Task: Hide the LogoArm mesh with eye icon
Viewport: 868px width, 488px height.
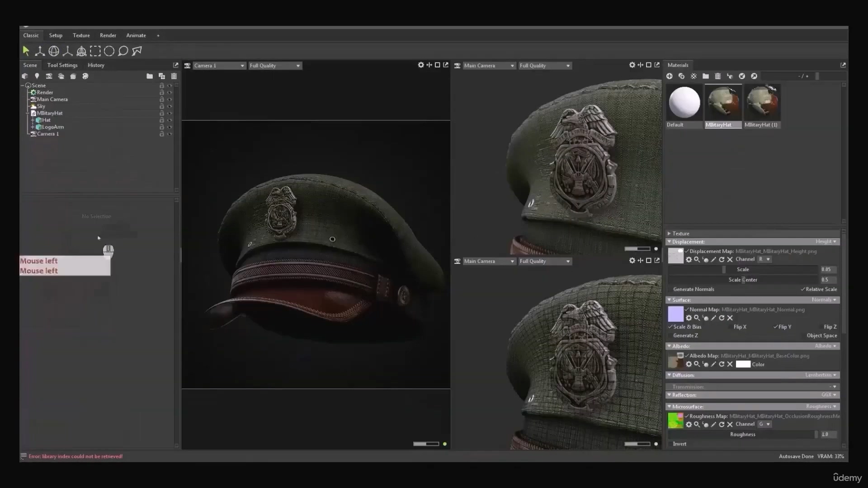Action: (x=170, y=127)
